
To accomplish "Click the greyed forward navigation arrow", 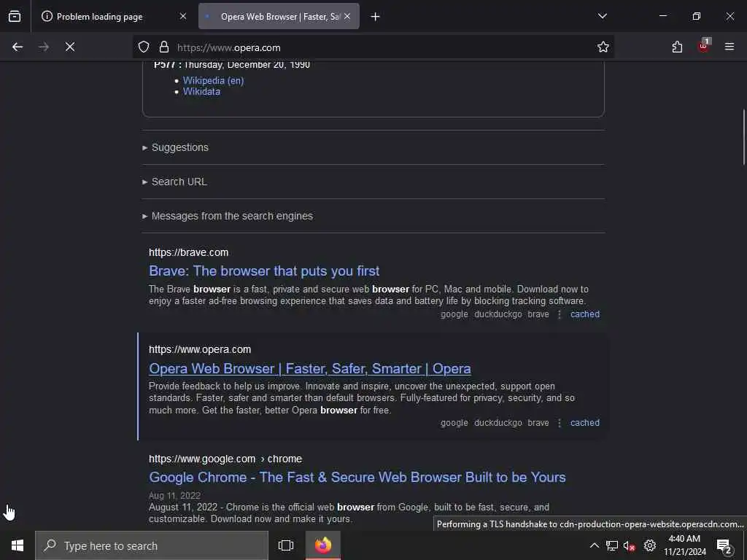I will pos(44,47).
